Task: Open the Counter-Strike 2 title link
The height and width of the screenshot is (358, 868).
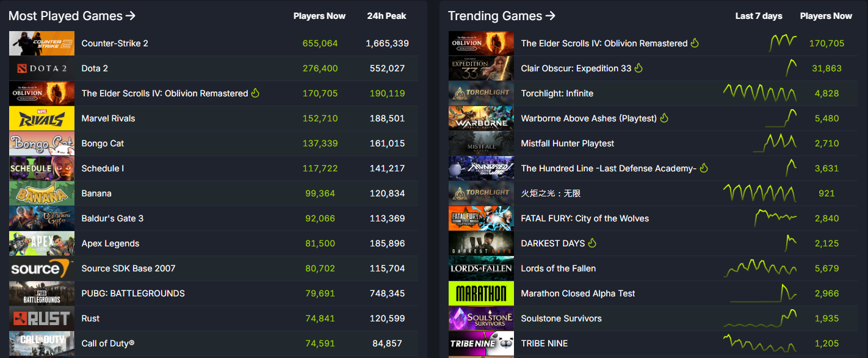Action: [x=115, y=43]
